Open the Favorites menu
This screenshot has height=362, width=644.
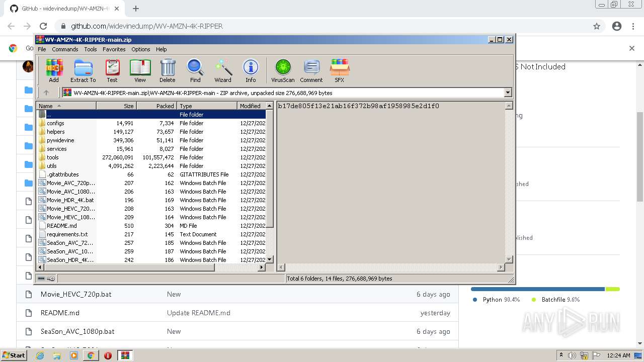[114, 49]
